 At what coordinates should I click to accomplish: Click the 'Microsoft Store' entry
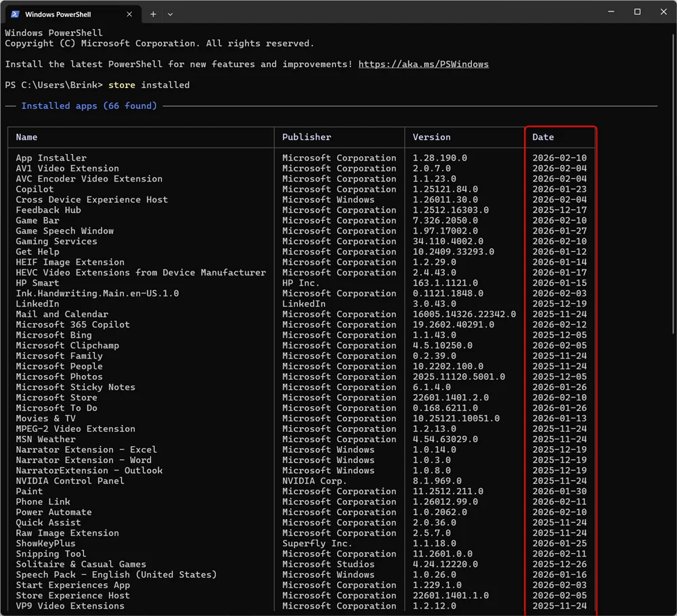[x=57, y=397]
